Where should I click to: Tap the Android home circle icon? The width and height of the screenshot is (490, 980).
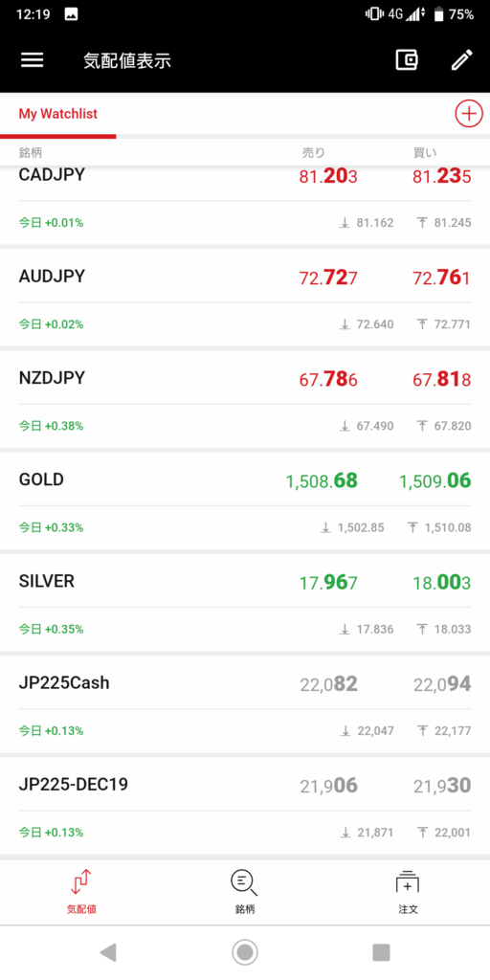(244, 952)
